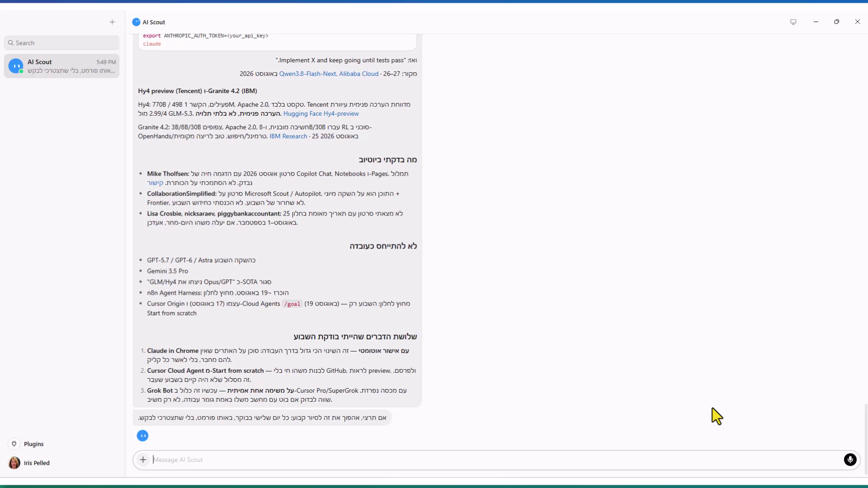Click the Cursor Cloud Agent list item
The width and height of the screenshot is (868, 488).
pos(281,375)
